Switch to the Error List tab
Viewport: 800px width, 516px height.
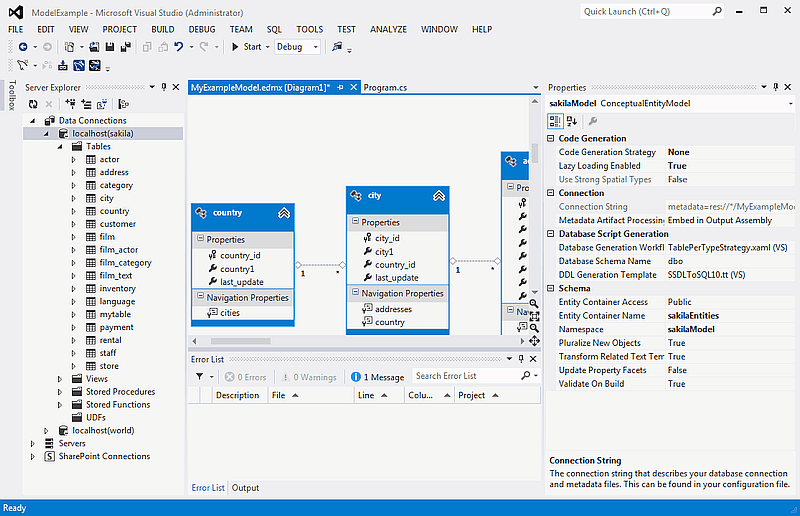208,488
